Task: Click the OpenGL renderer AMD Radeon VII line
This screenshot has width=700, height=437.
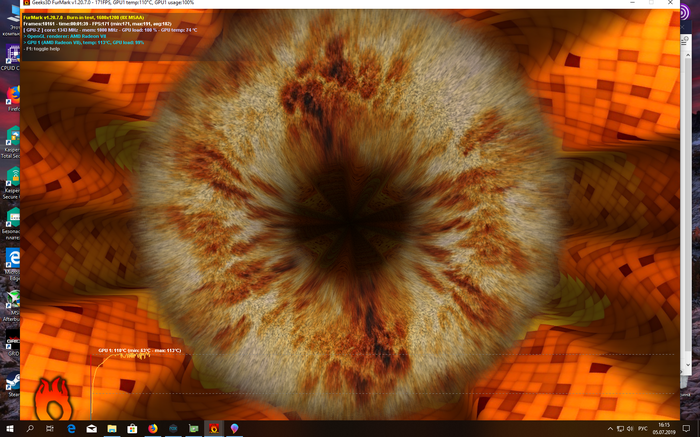Action: (65, 36)
